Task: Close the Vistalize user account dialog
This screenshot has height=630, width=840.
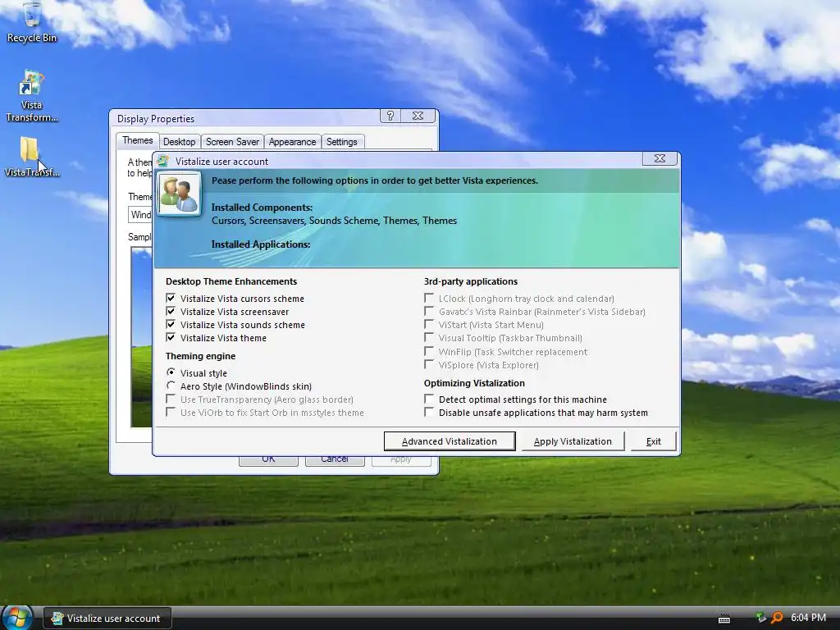Action: [x=660, y=158]
